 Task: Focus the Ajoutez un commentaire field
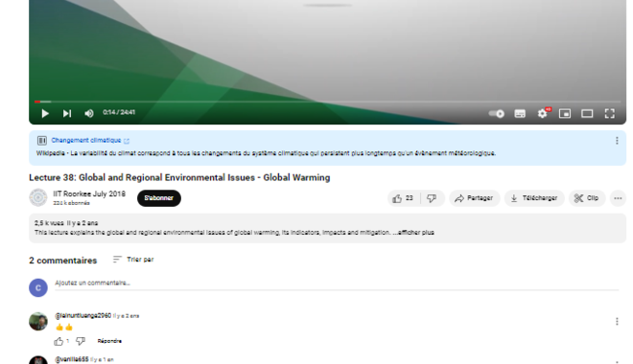[337, 284]
